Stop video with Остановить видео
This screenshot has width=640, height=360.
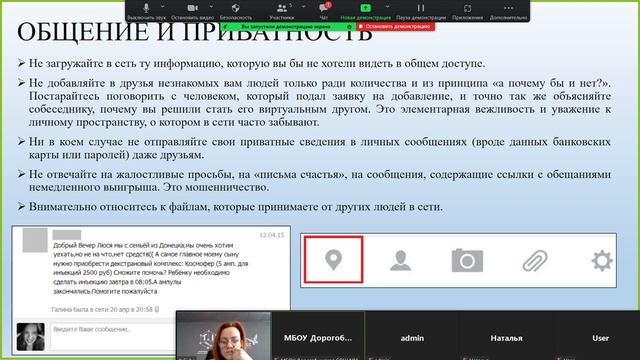(x=192, y=11)
